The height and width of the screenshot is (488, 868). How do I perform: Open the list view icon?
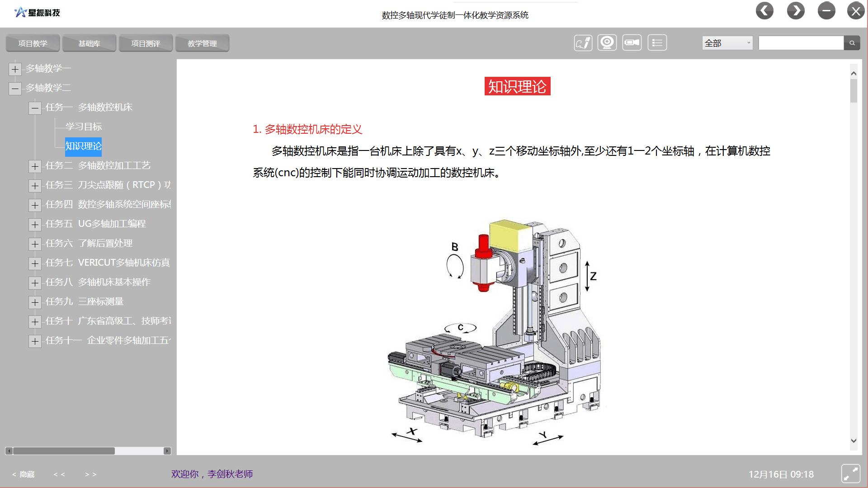coord(657,43)
